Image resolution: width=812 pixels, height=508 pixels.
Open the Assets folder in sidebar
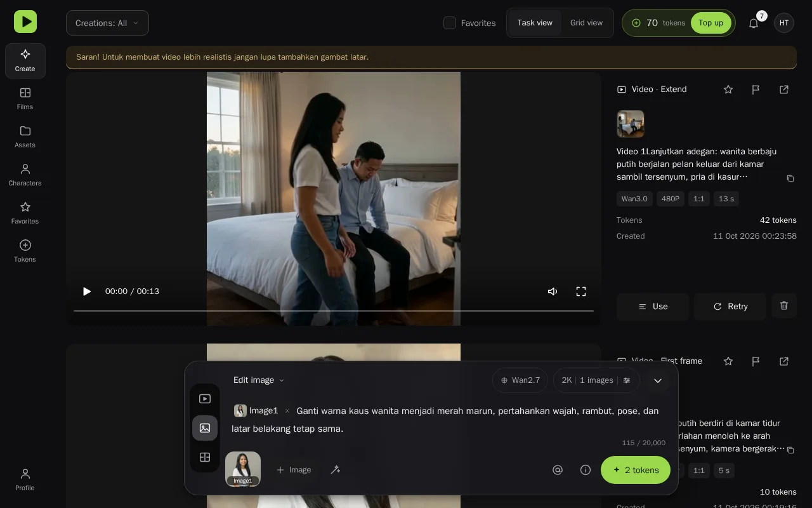point(25,137)
